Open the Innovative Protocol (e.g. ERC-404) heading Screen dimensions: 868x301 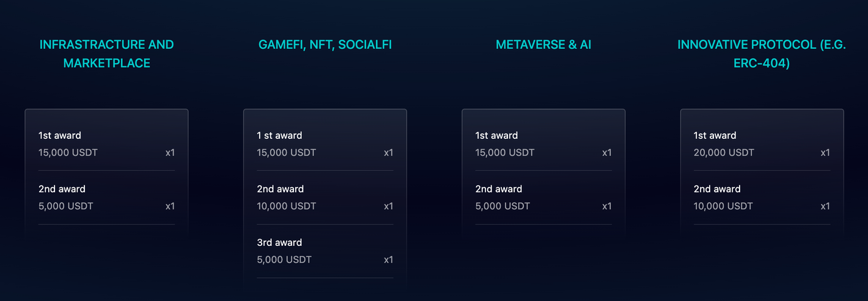pos(762,54)
